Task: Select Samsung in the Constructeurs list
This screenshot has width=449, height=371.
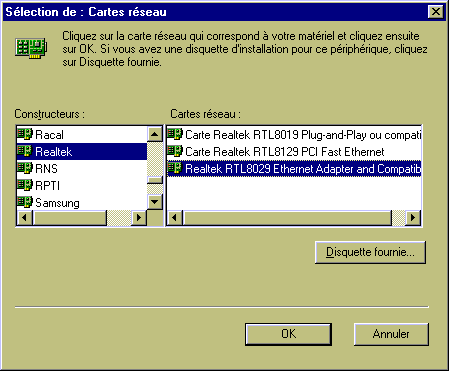Action: pos(82,203)
